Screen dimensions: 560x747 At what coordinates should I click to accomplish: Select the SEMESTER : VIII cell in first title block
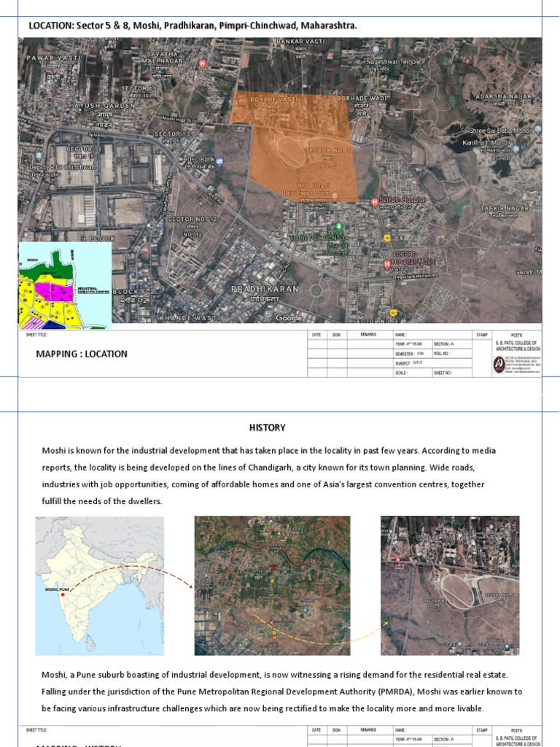point(412,354)
